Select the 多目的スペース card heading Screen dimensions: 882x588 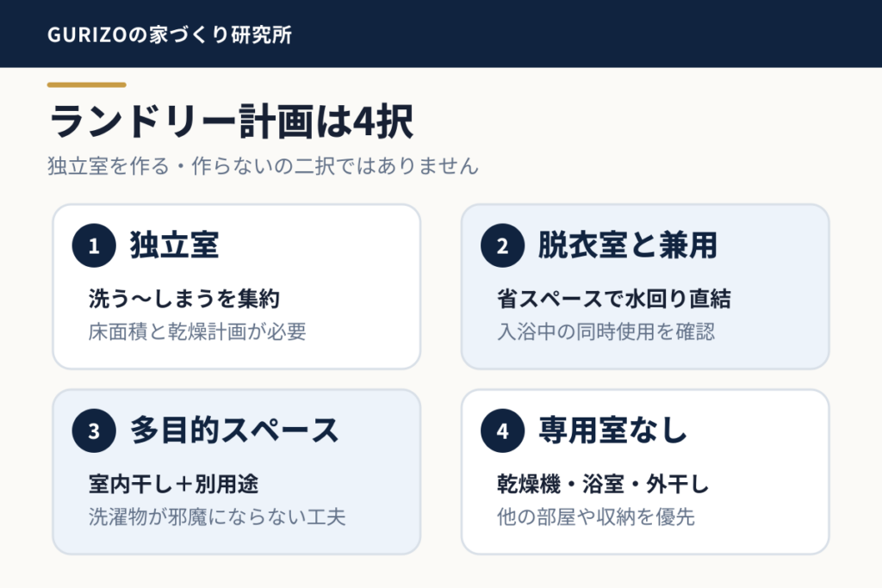(234, 430)
